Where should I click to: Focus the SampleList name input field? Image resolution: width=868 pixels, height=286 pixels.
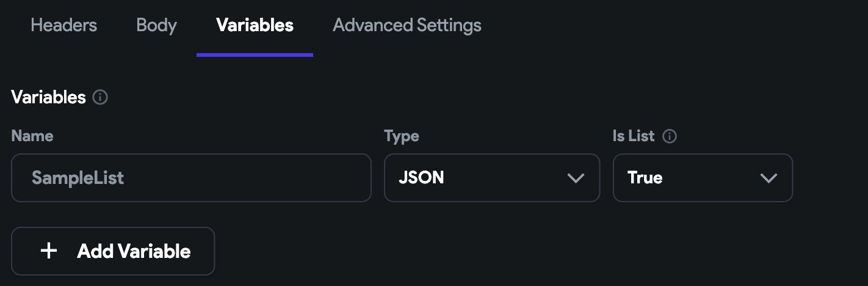tap(191, 178)
